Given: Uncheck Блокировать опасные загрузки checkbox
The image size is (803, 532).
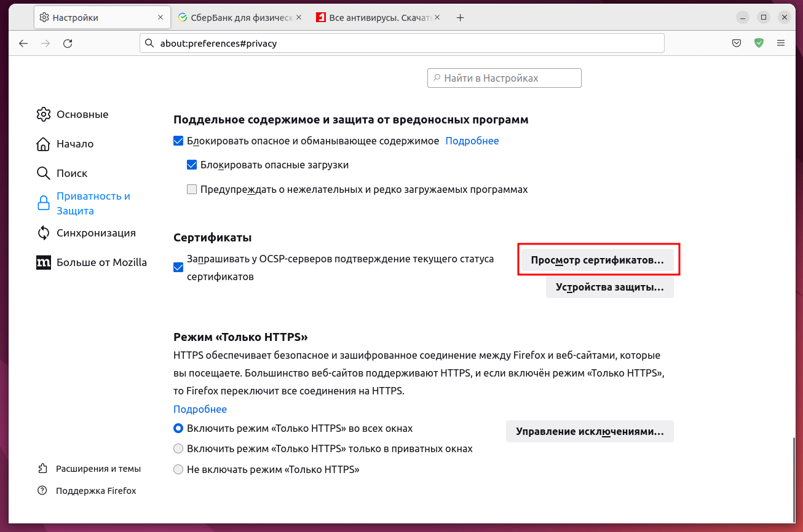Looking at the screenshot, I should click(192, 165).
